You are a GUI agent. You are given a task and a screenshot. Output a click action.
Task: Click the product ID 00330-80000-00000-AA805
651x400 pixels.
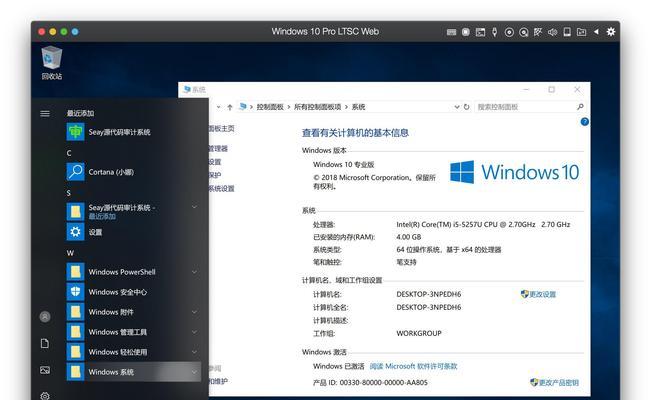pos(383,383)
